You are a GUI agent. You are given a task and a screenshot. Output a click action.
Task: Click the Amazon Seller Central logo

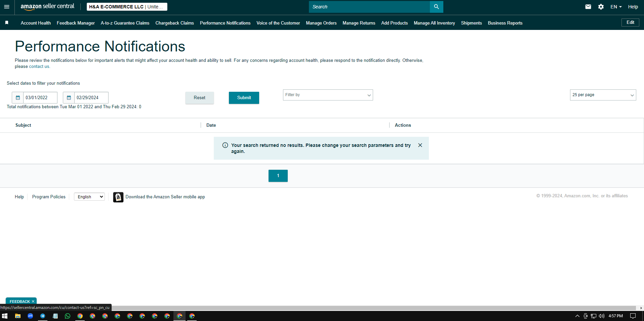pyautogui.click(x=47, y=7)
